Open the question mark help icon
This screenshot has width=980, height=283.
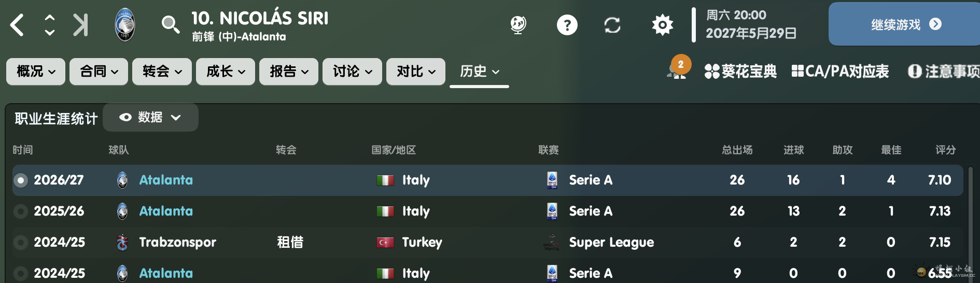click(567, 24)
